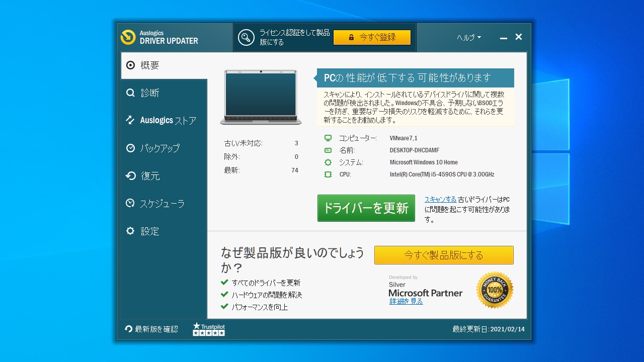Viewport: 644px width, 362px height.
Task: Open the ヘルプ dropdown menu
Action: [469, 38]
